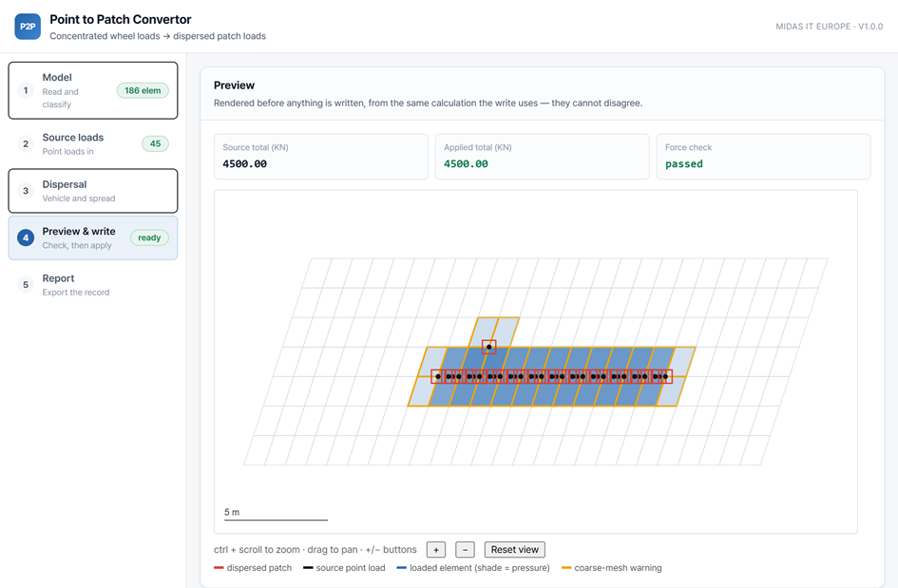Open the Model step
This screenshot has width=898, height=588.
coord(93,90)
